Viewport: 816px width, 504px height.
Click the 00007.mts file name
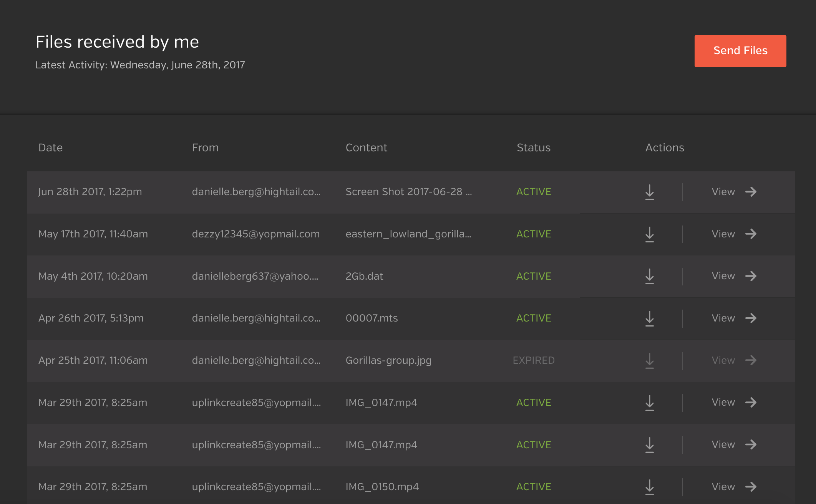click(x=372, y=318)
